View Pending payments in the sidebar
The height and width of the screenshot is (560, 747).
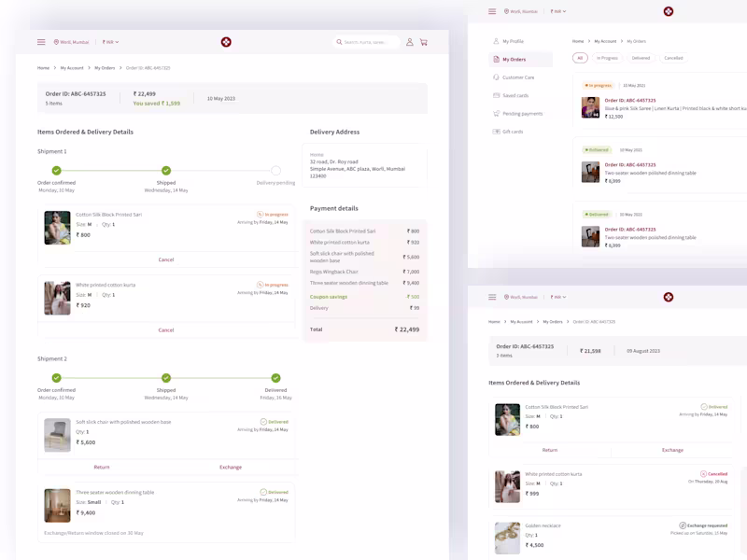point(519,112)
